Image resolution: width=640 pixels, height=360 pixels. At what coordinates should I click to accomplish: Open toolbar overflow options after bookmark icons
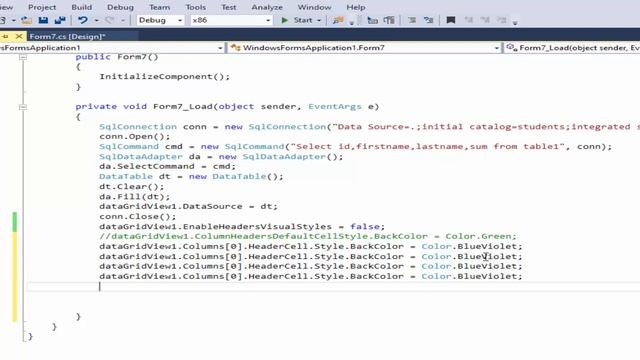515,22
